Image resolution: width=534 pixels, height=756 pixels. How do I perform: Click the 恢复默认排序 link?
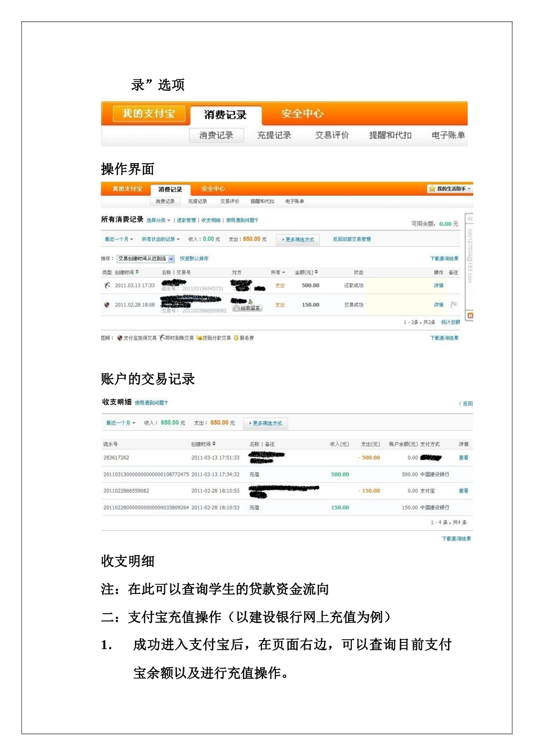click(x=194, y=259)
